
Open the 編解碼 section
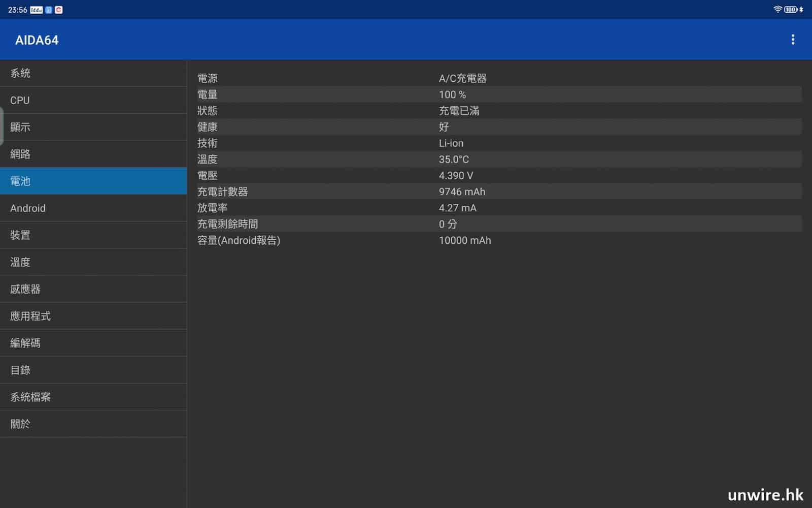(x=93, y=343)
